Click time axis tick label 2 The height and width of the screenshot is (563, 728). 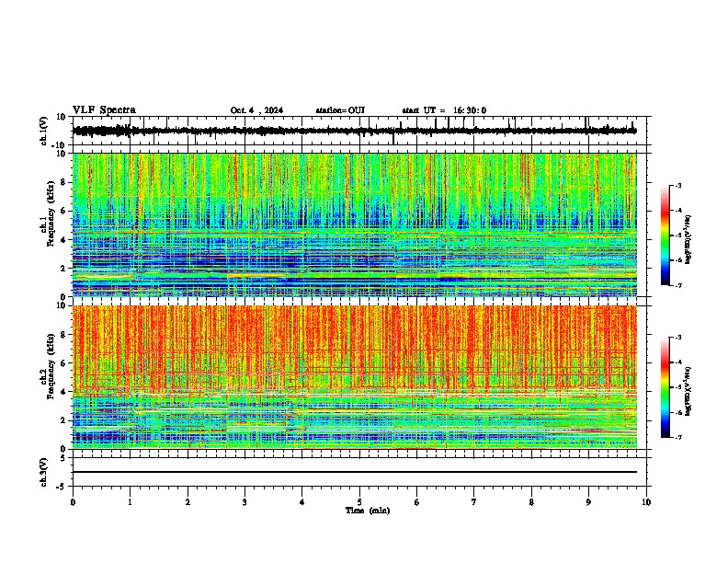[x=188, y=502]
